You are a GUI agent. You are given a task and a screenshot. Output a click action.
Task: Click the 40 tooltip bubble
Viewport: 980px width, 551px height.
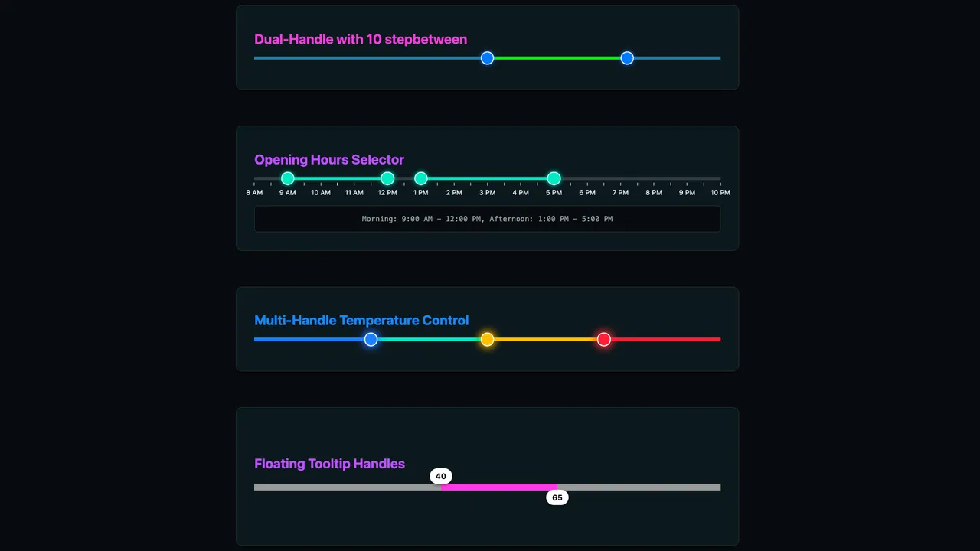440,476
